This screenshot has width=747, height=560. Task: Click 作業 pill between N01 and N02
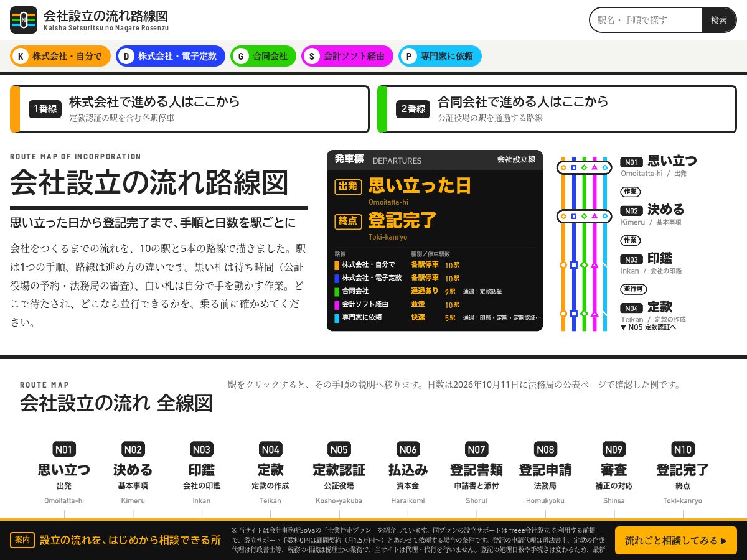[631, 192]
